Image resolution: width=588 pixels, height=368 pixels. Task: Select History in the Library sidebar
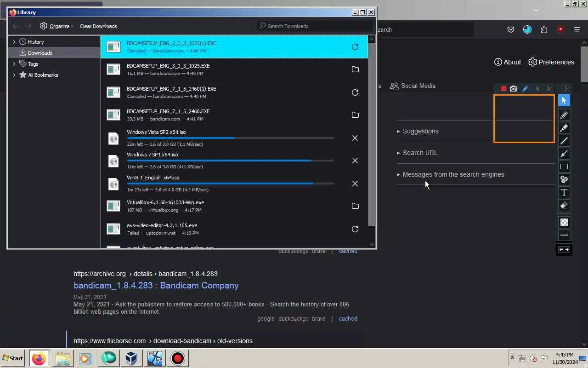[36, 42]
